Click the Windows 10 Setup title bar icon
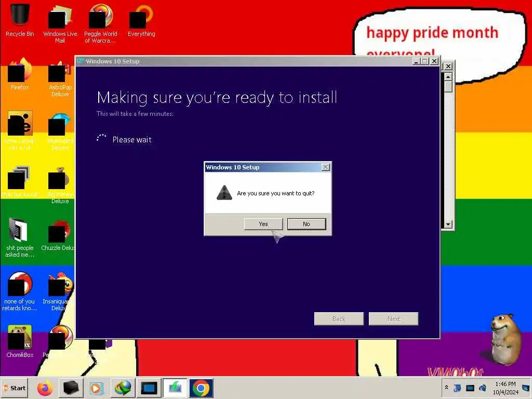Viewport: 532px width, 399px height. point(81,61)
